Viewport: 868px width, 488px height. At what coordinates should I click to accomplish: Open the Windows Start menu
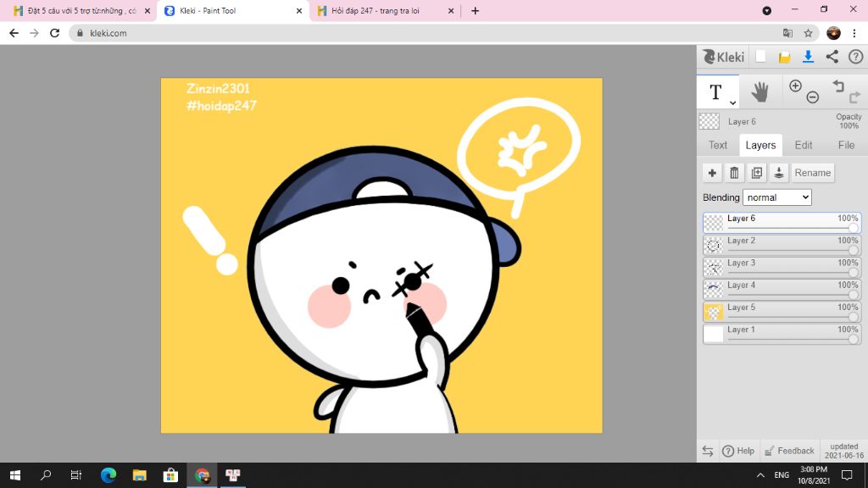(15, 474)
